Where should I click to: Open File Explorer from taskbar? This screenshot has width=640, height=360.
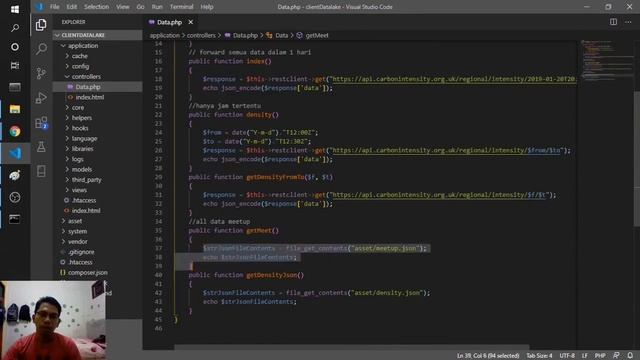15,109
